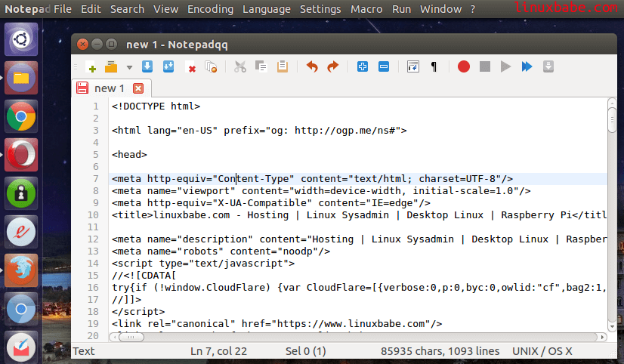
Task: Click the Paste clipboard icon
Action: click(283, 67)
